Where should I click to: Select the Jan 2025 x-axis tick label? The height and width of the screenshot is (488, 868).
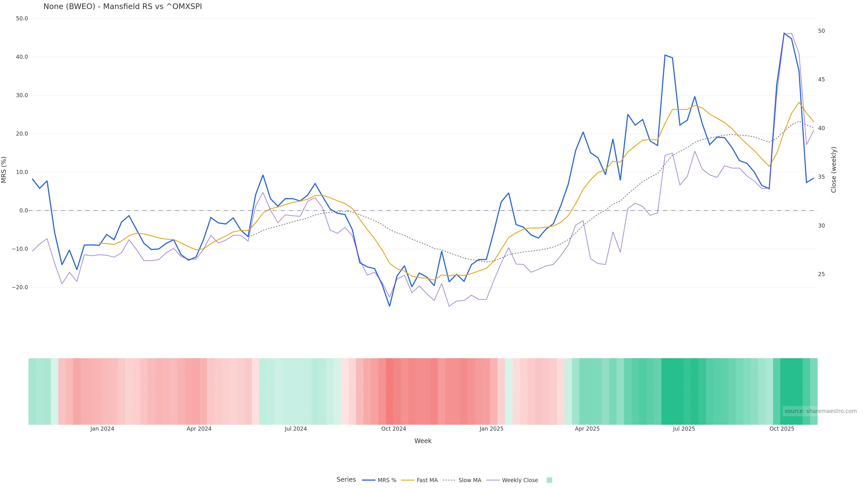pos(491,429)
